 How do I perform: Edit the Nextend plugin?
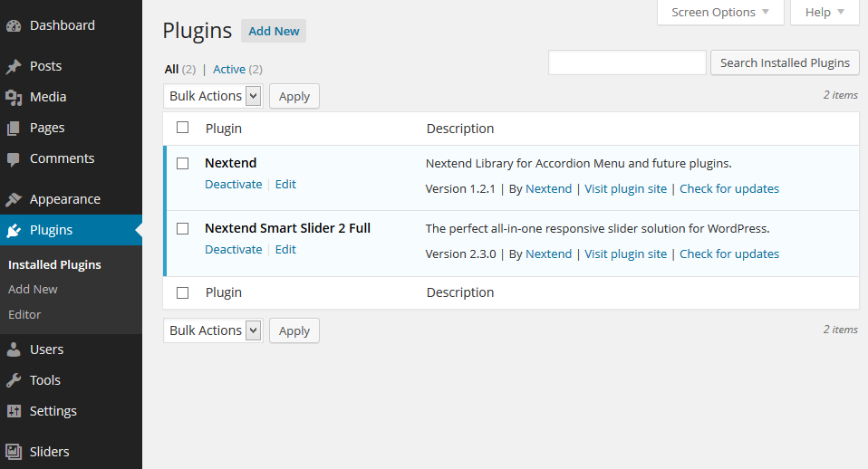(x=285, y=184)
